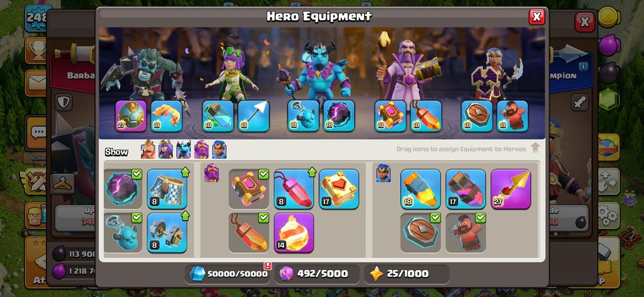Show only Royal Champion equipment
Viewport: 644px width, 297px height.
pyautogui.click(x=219, y=150)
